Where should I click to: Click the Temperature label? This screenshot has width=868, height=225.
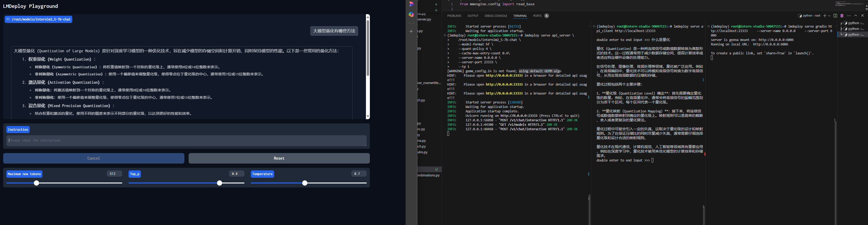pos(262,174)
